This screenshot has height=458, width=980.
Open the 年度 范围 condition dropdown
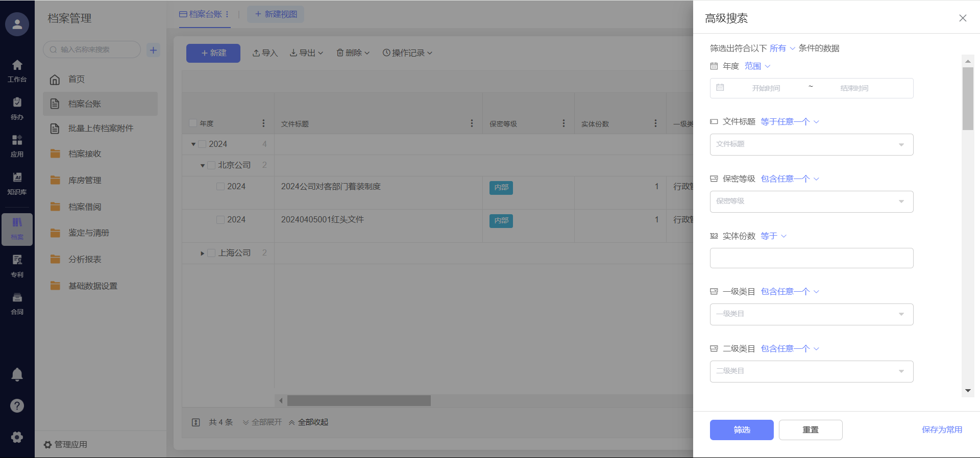757,66
